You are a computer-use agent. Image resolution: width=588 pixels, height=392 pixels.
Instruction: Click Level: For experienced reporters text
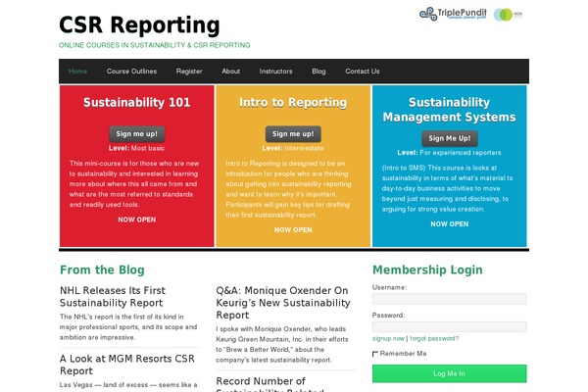[x=449, y=153]
